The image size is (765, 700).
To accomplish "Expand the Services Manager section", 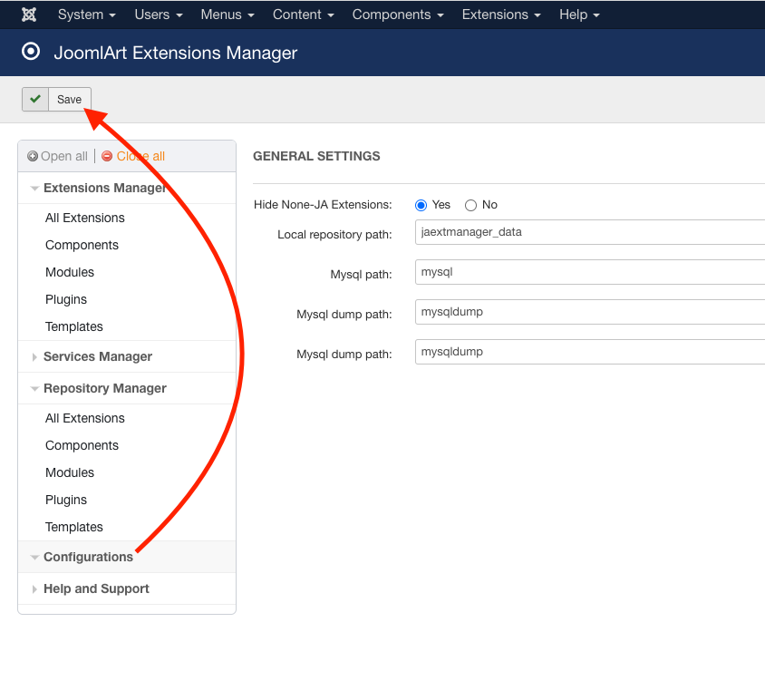I will pyautogui.click(x=34, y=357).
